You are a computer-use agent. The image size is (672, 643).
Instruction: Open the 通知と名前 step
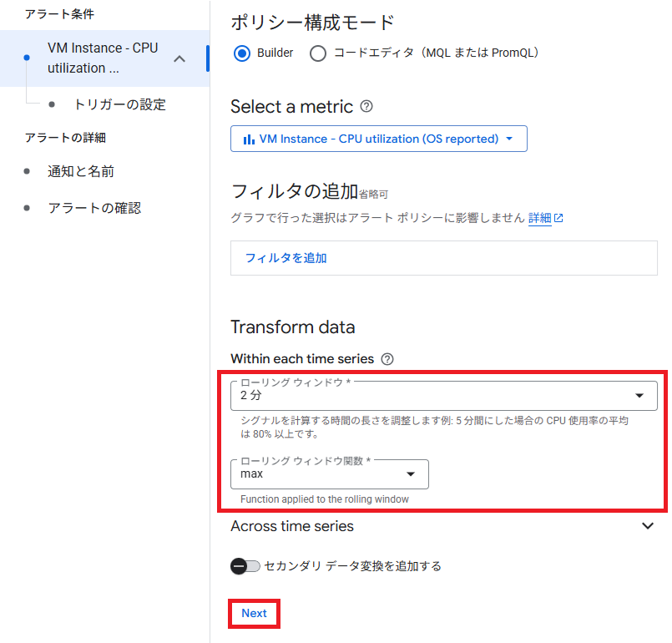(81, 171)
